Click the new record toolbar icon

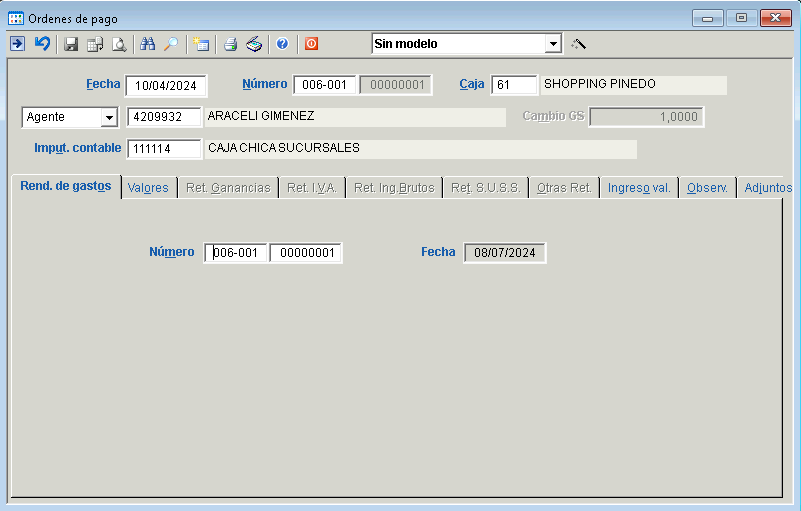201,44
